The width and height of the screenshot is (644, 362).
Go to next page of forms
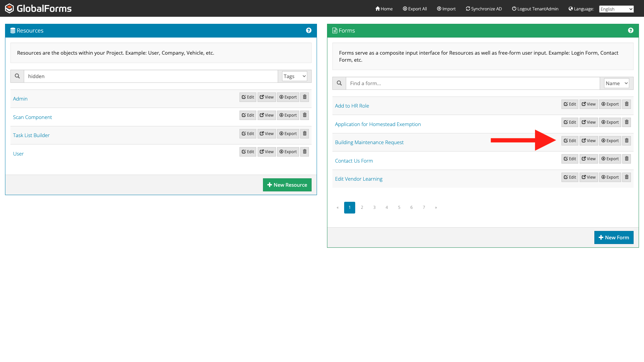click(x=436, y=207)
